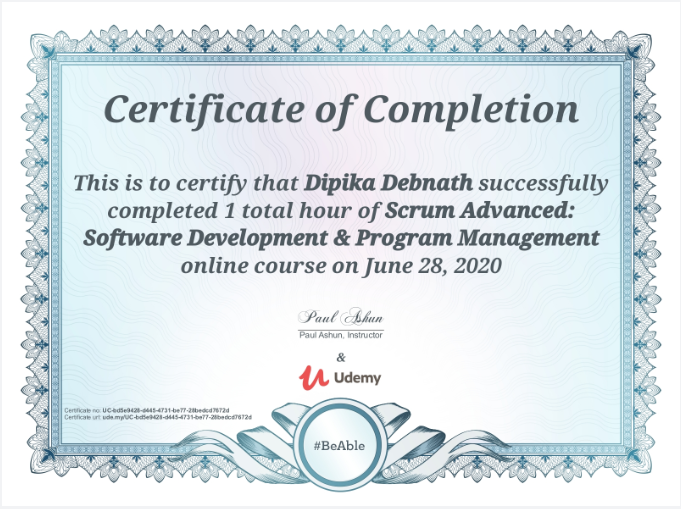
Task: Click the '1 total hour' text
Action: point(288,211)
